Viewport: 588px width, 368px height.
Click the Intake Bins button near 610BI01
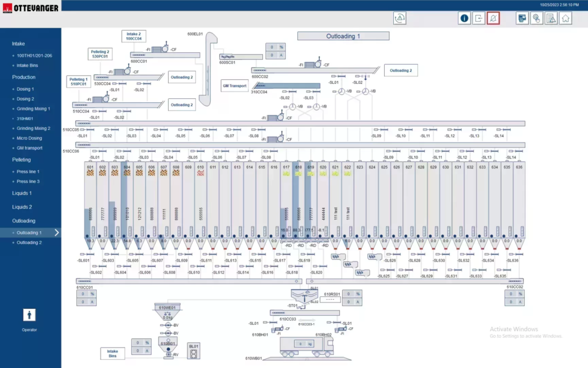(x=113, y=352)
